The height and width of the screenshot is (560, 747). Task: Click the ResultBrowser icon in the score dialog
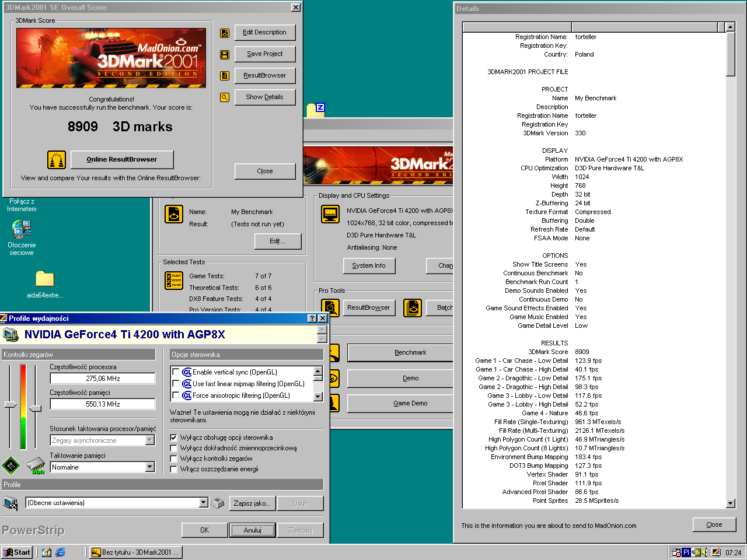pos(225,76)
